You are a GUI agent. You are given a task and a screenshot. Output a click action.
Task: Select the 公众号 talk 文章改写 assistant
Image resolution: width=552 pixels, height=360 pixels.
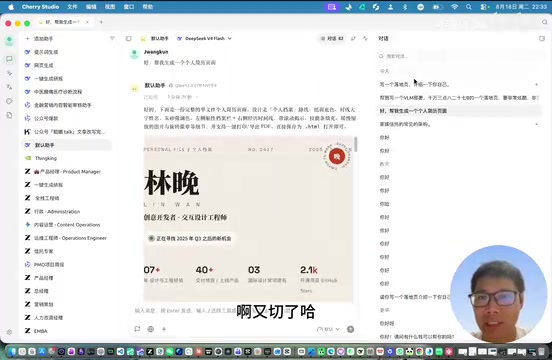67,132
